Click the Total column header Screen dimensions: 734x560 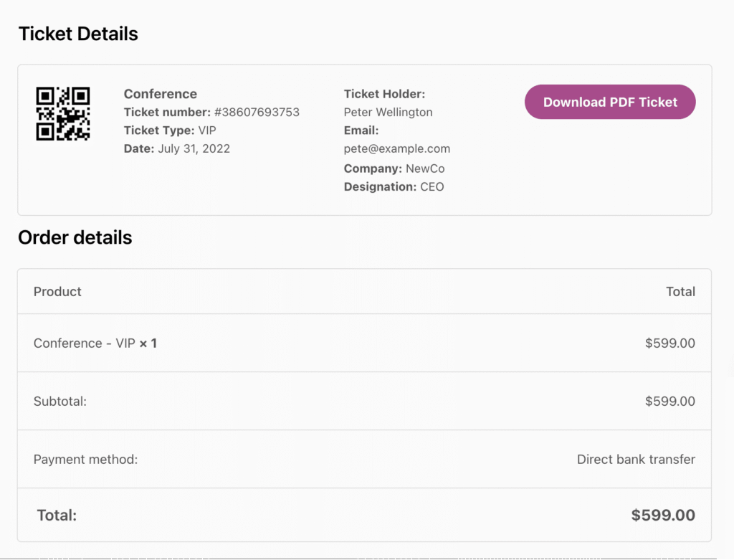[x=680, y=291]
